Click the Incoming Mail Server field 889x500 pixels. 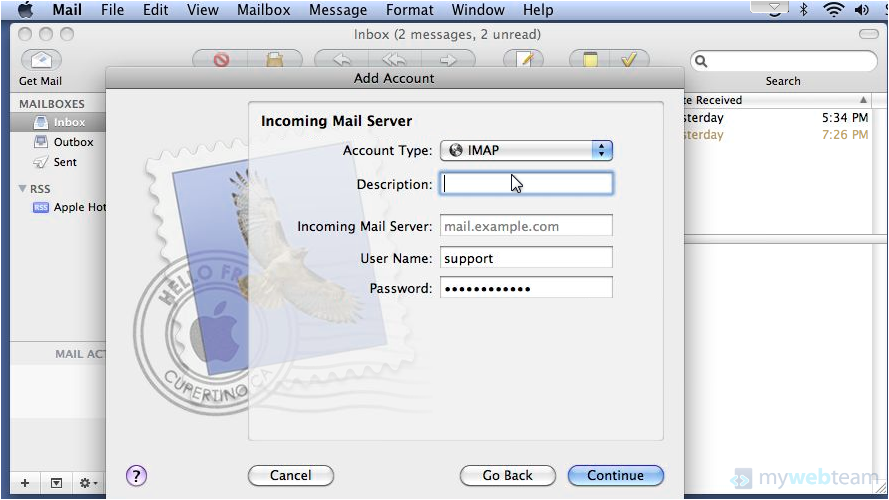tap(526, 227)
